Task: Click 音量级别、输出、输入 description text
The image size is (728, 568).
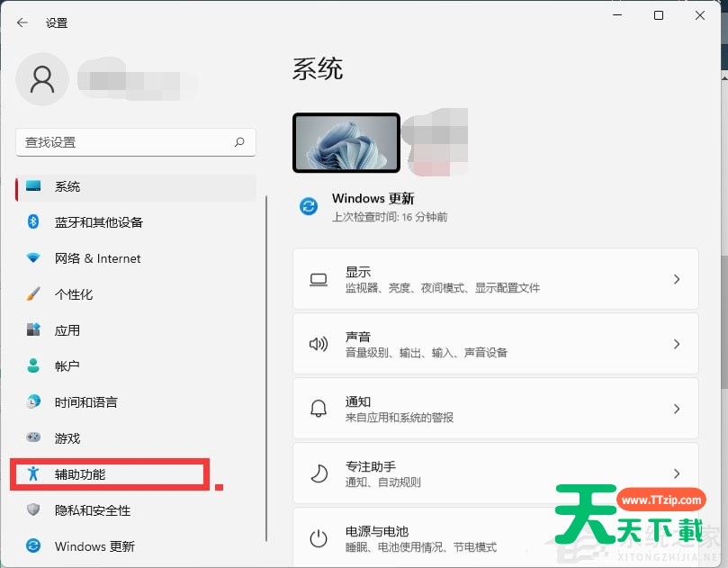Action: (426, 353)
